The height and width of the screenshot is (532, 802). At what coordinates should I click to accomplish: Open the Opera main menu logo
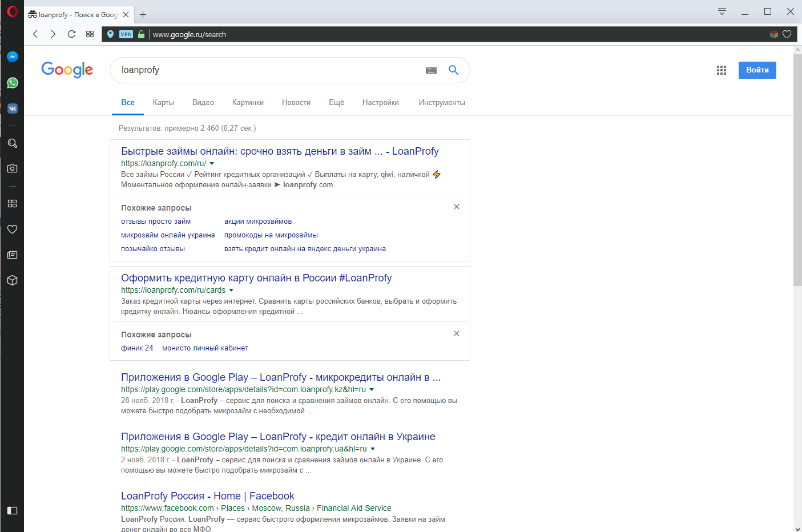point(12,11)
